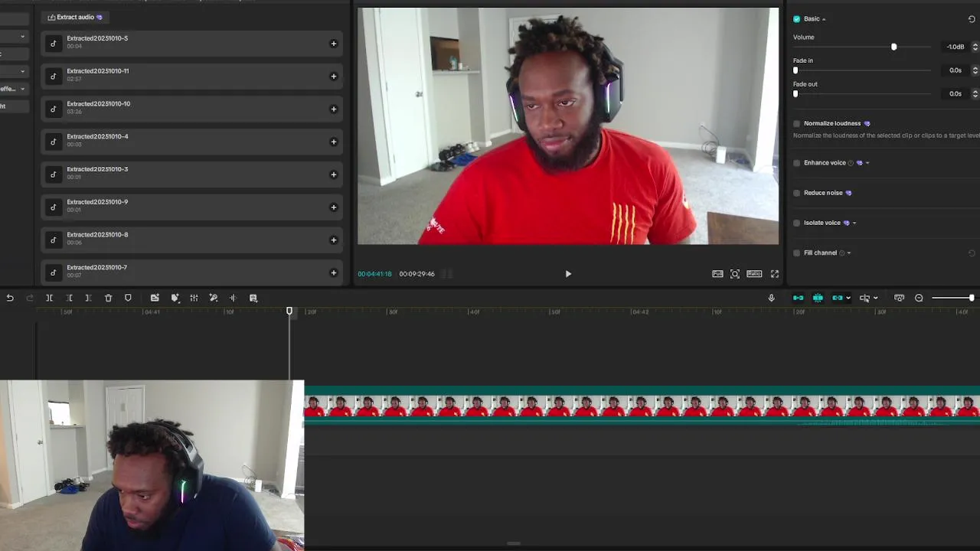980x551 pixels.
Task: Click the Volume value stepper
Action: coord(975,47)
